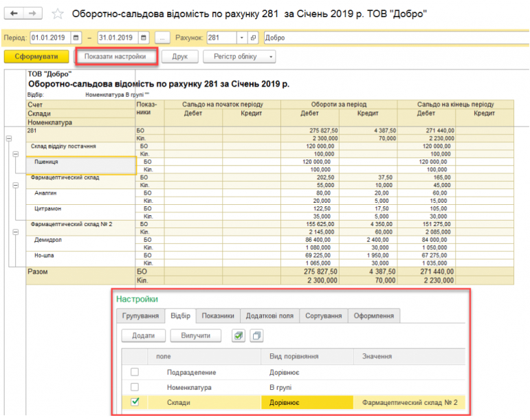Switch to the Групування tab
This screenshot has width=530, height=420.
coord(140,316)
